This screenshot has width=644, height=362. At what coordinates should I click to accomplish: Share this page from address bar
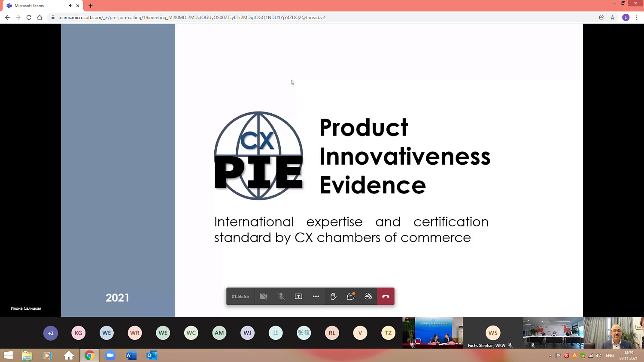coord(601,18)
